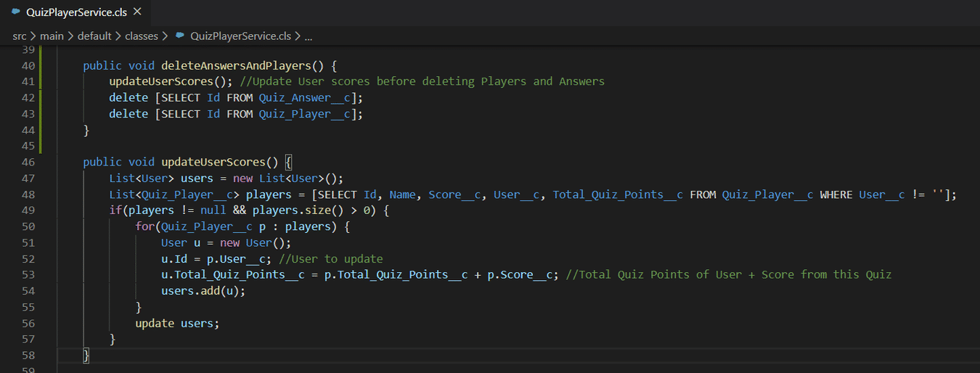Open the classes breadcrumb folder
This screenshot has width=980, height=373.
tap(142, 36)
